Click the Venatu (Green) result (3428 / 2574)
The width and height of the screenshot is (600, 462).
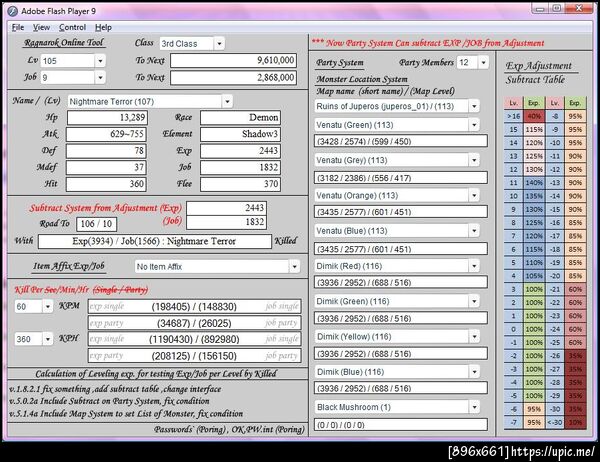coord(401,141)
